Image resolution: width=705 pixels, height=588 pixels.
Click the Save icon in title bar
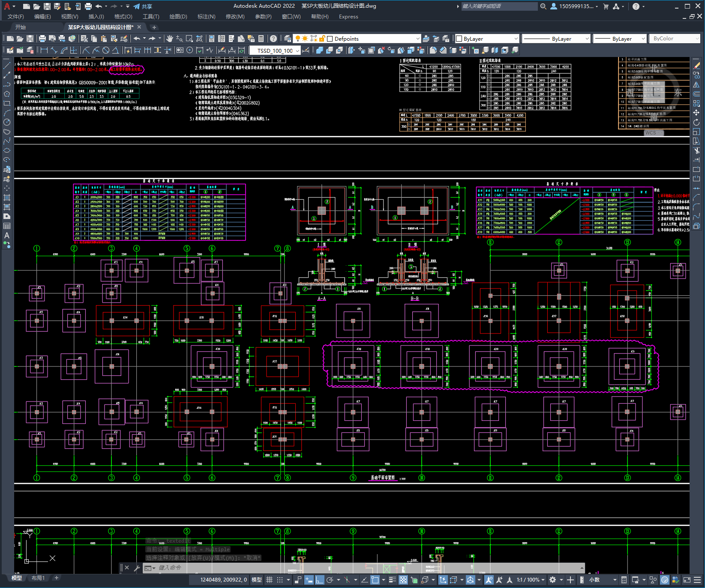coord(47,6)
